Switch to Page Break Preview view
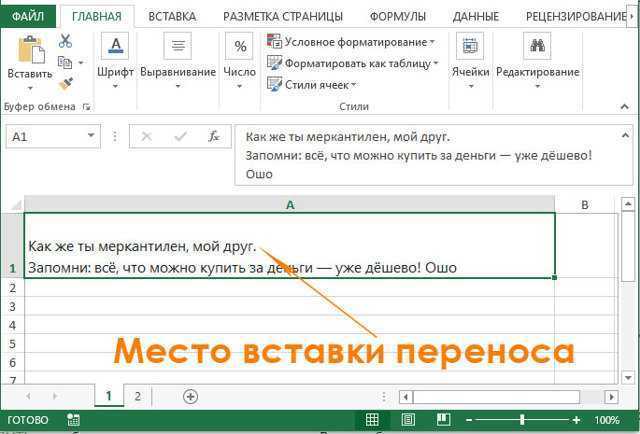640x434 pixels. (x=443, y=420)
